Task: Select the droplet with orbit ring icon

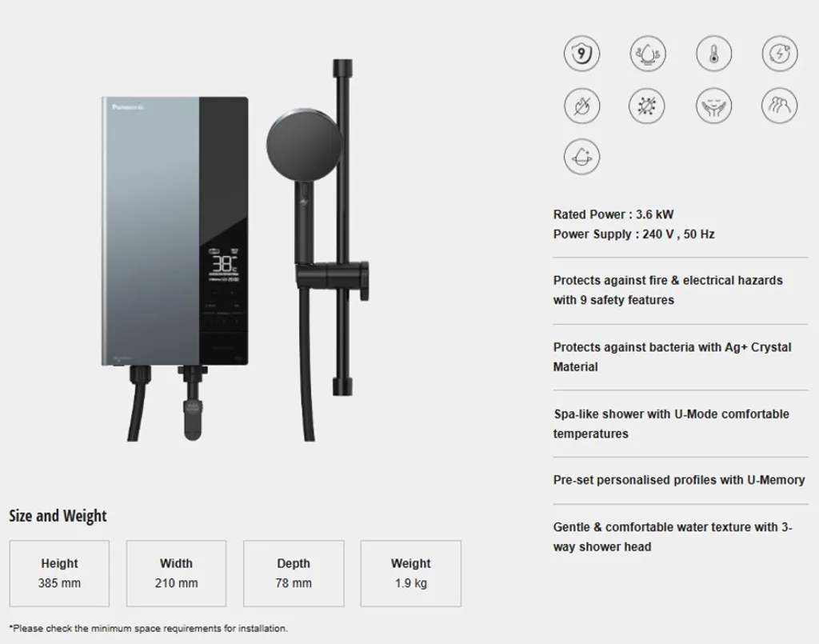Action: (x=581, y=157)
